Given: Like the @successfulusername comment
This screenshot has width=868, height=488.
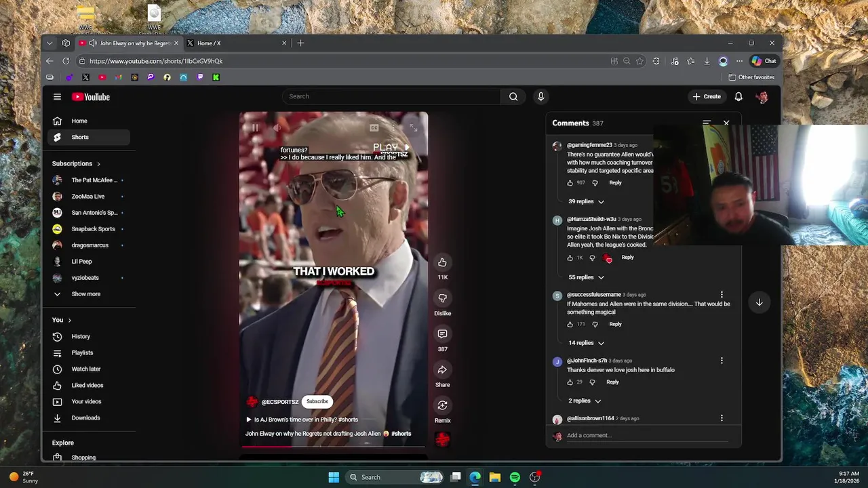Looking at the screenshot, I should pos(570,324).
